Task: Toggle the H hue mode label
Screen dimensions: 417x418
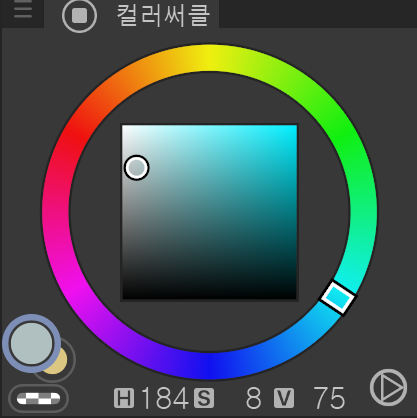Action: point(124,398)
